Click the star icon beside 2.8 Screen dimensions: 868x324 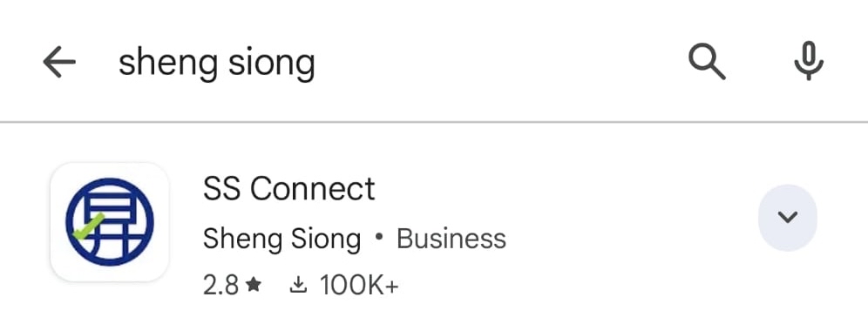click(x=254, y=286)
